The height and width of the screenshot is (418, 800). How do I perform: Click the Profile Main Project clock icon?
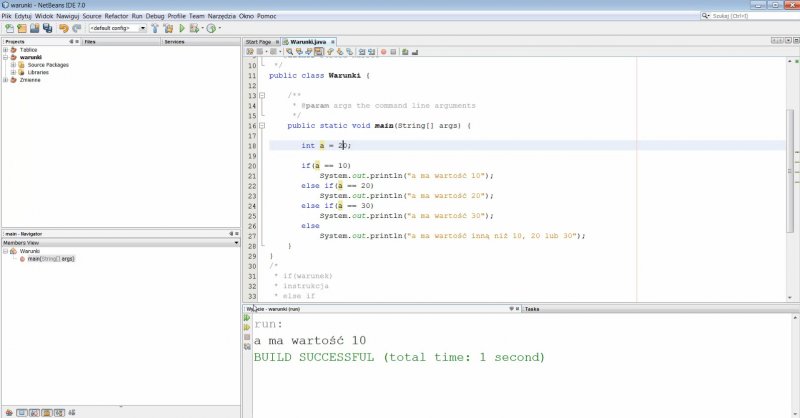(211, 28)
